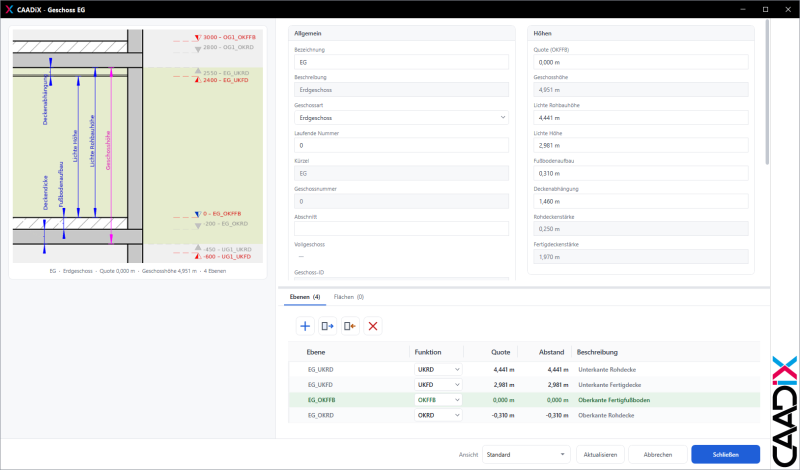Click the Deckenabhängung label in the section diagram
The width and height of the screenshot is (800, 470).
(45, 100)
